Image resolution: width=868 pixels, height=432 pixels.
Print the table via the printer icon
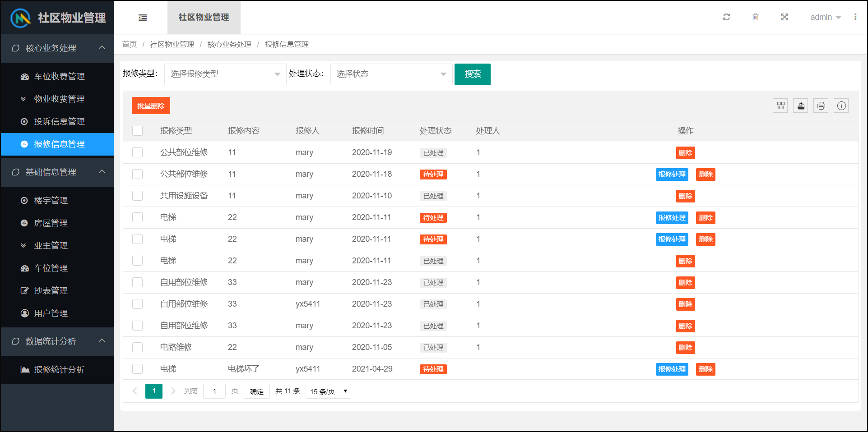tap(821, 106)
